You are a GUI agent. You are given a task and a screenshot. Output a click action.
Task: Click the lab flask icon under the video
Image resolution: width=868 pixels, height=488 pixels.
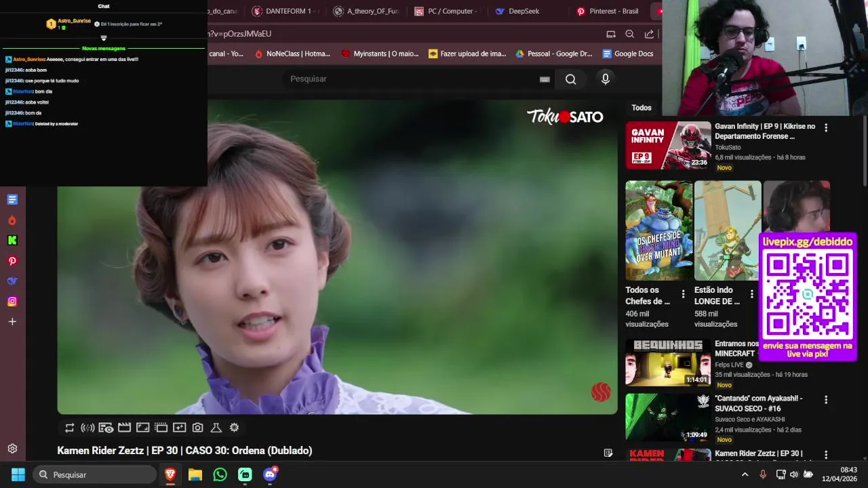click(x=216, y=428)
